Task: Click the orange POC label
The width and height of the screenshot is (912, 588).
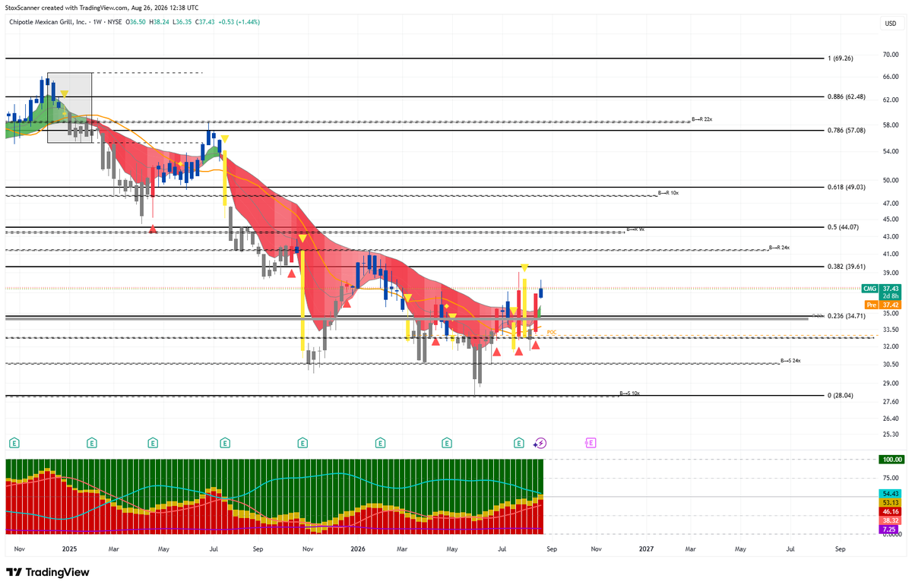Action: pyautogui.click(x=552, y=333)
